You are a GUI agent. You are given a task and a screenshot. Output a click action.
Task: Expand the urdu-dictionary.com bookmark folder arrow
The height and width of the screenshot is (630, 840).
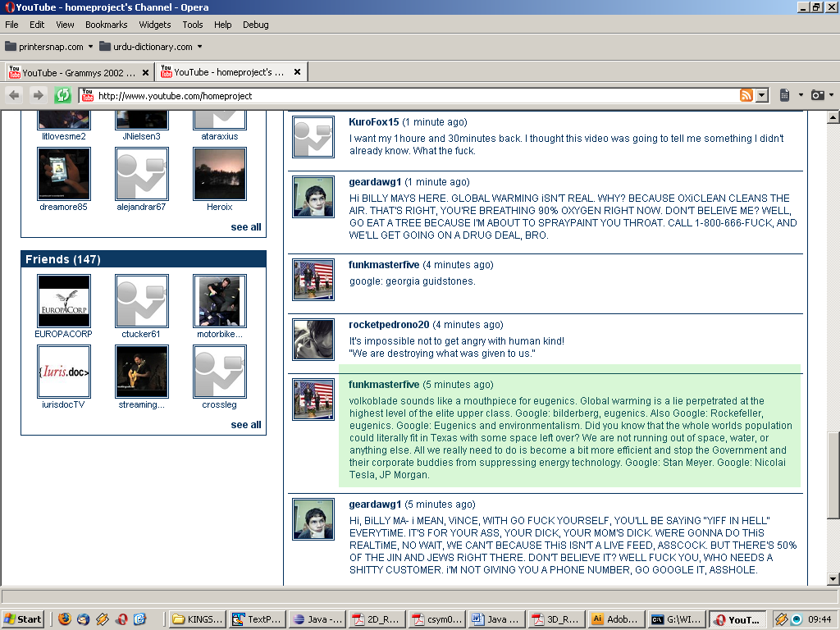[x=200, y=47]
